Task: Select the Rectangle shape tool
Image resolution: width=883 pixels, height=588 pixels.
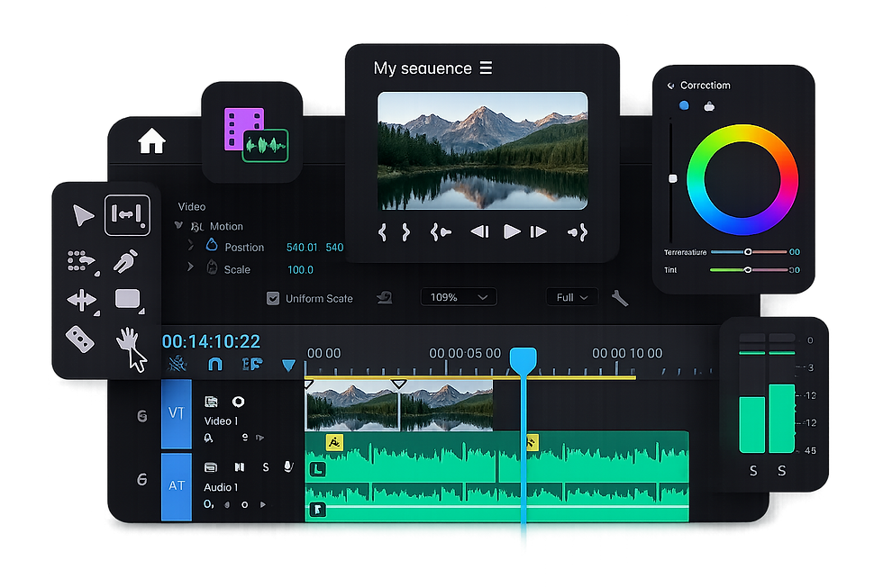Action: pyautogui.click(x=128, y=299)
